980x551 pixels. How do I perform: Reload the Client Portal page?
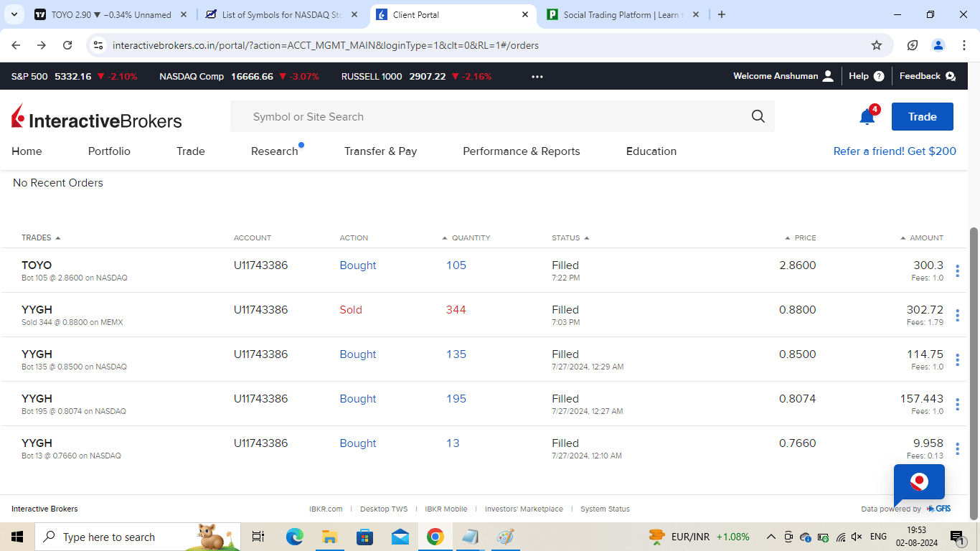click(67, 45)
